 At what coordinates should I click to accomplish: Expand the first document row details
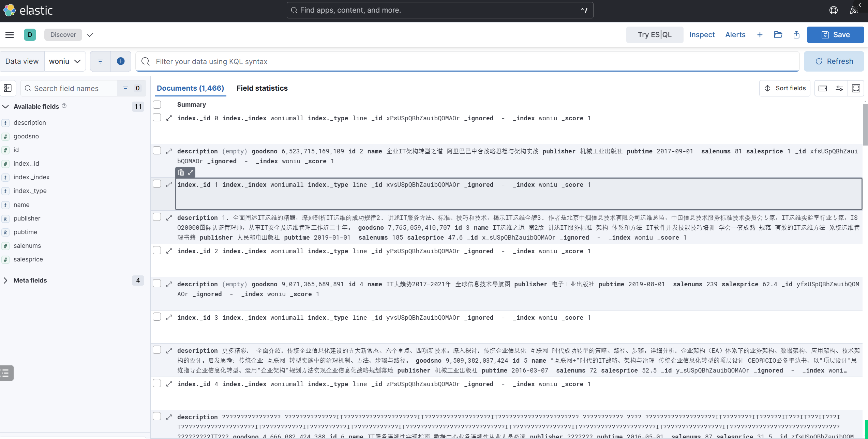[169, 118]
